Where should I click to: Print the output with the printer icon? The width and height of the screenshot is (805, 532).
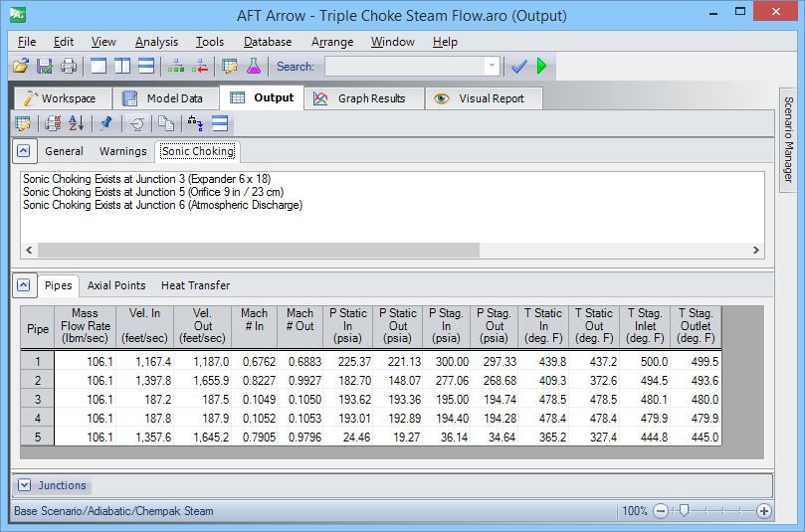pyautogui.click(x=69, y=67)
